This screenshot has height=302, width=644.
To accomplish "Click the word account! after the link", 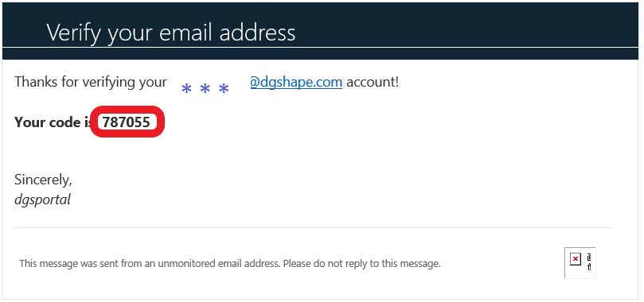I will [x=373, y=82].
